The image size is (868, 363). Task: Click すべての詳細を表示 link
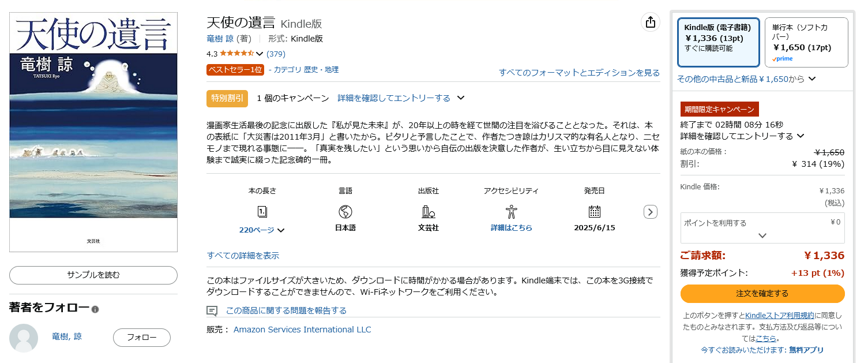coord(243,256)
